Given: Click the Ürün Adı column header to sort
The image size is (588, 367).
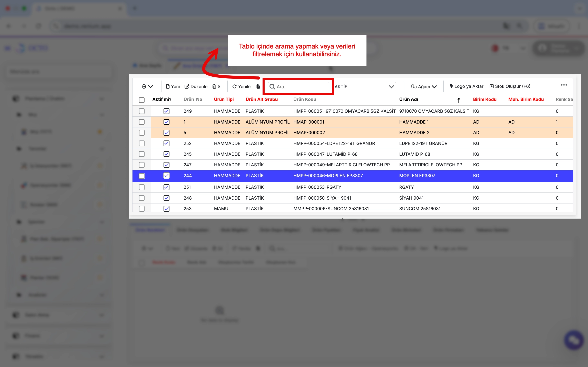Looking at the screenshot, I should [x=409, y=99].
